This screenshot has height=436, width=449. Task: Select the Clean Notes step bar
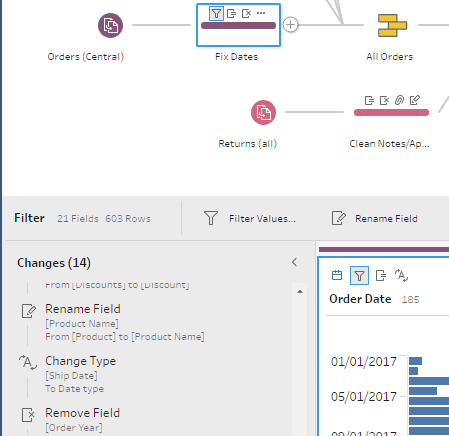391,113
